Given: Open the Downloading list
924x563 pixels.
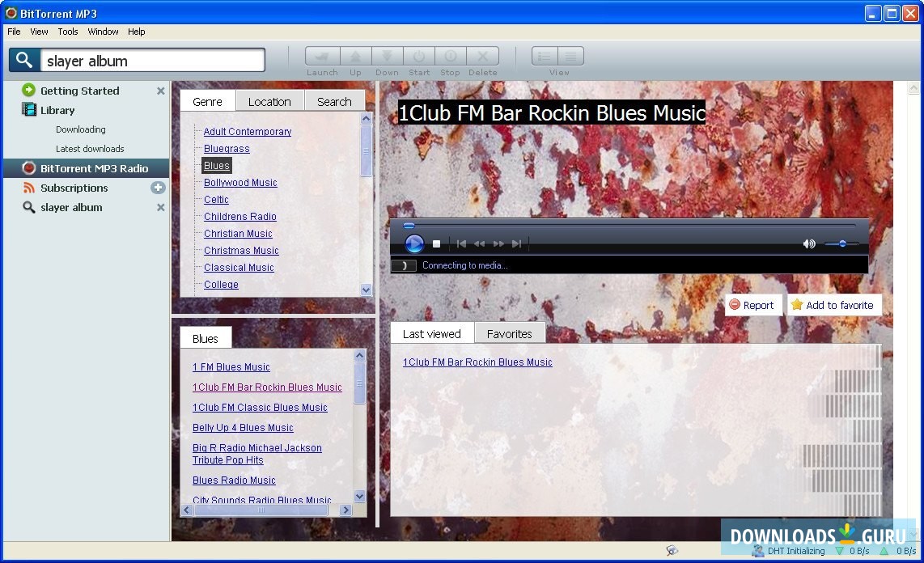Looking at the screenshot, I should click(81, 129).
